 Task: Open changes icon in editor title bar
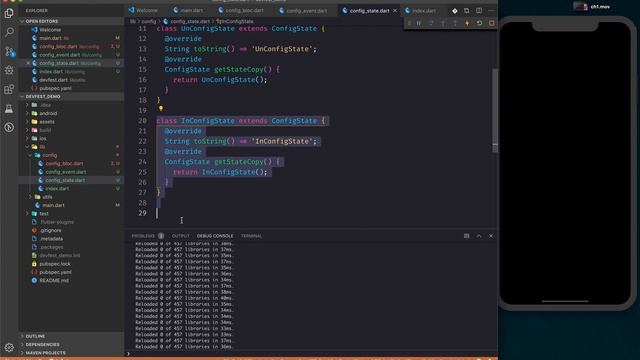pos(467,11)
